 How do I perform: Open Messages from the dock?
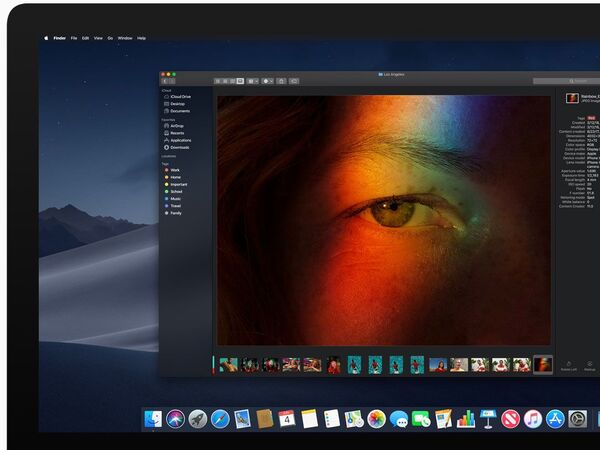(x=399, y=419)
